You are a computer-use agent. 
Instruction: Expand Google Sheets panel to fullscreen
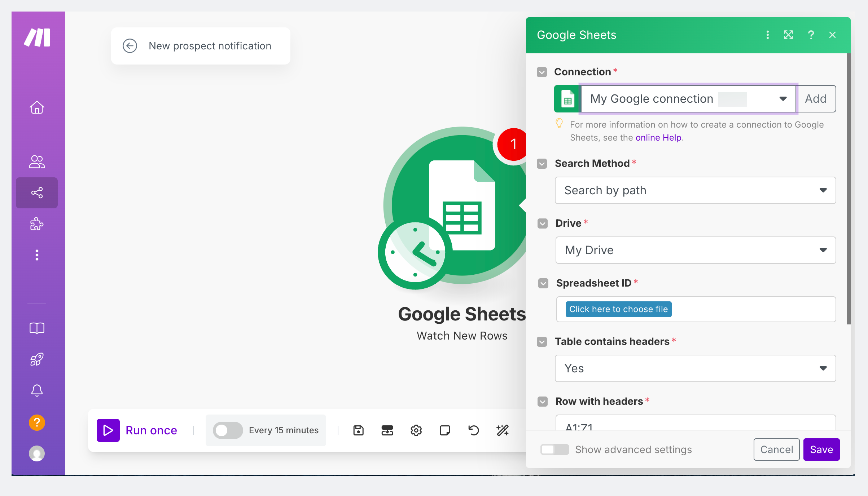[x=789, y=35]
